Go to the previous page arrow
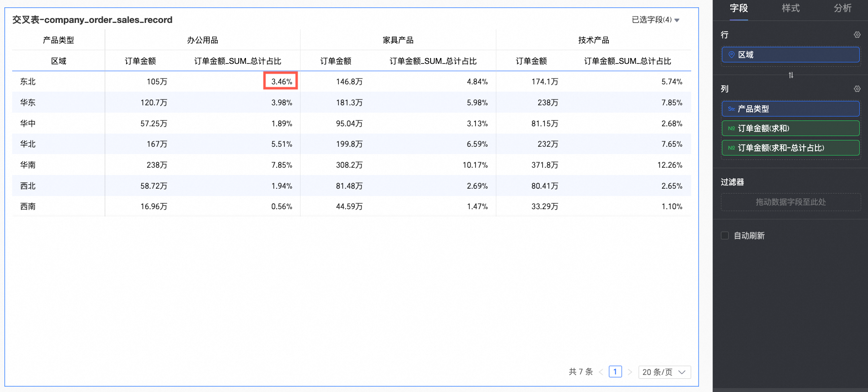868x392 pixels. (x=601, y=372)
